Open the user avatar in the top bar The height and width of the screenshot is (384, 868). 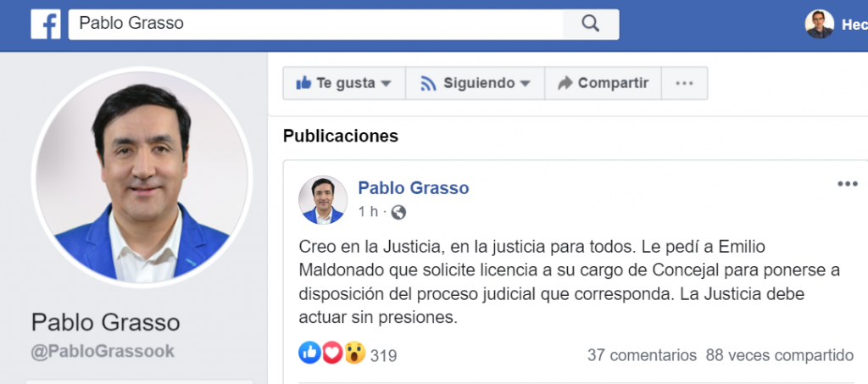tap(820, 25)
